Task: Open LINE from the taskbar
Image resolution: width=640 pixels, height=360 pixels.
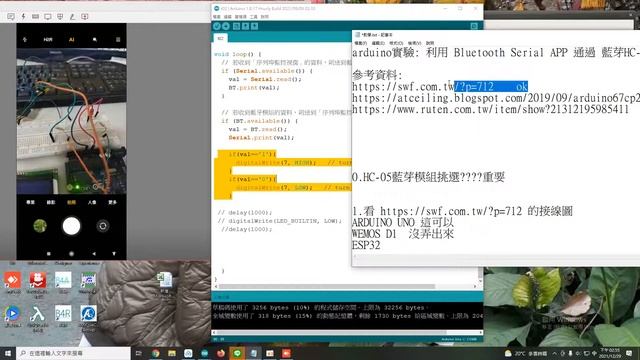Action: click(x=237, y=353)
